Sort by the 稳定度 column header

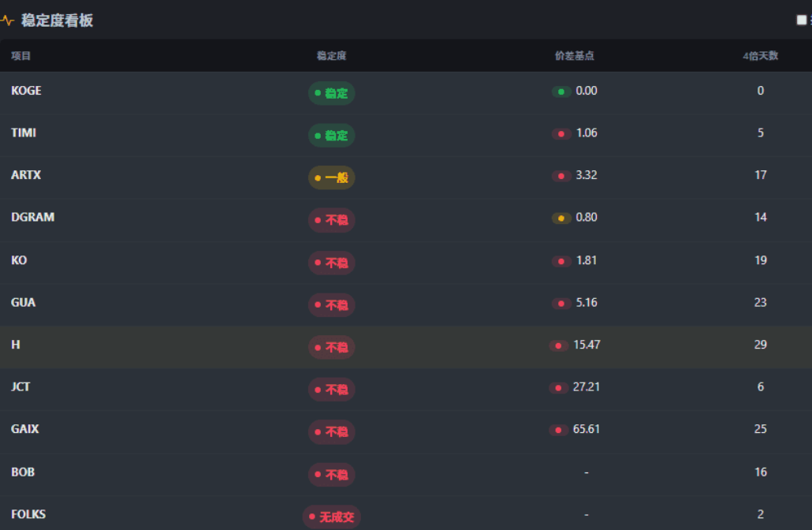coord(332,56)
